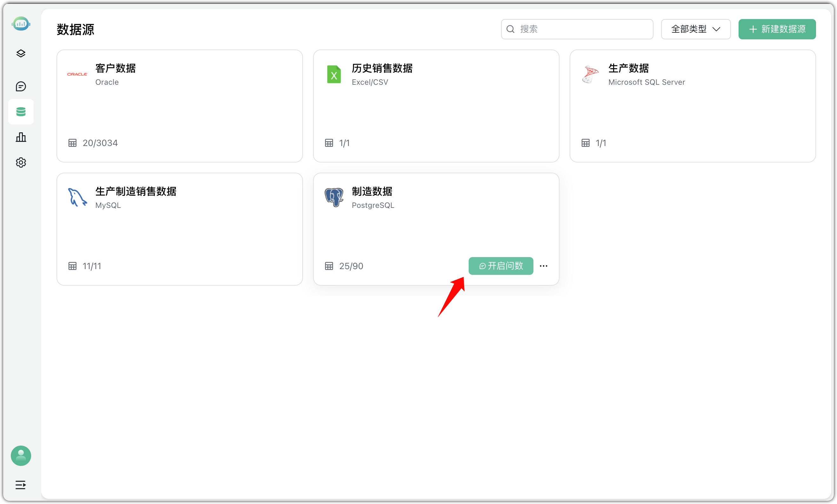Open the user avatar menu

(x=21, y=456)
